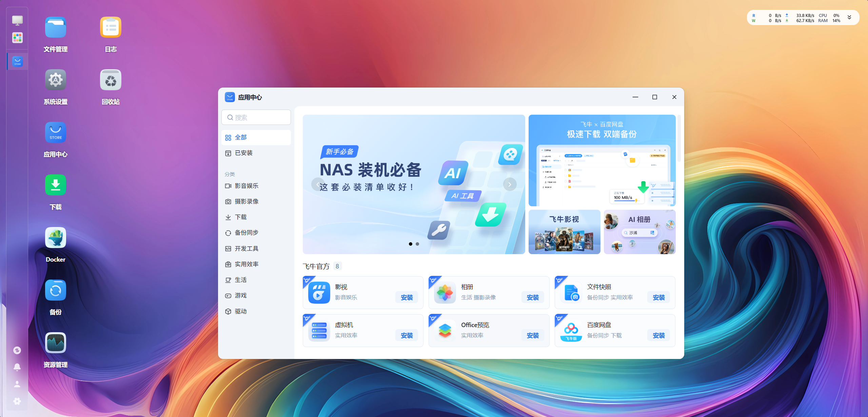Click the 文件快照 app icon
Screen dimensions: 868x417
(x=571, y=292)
